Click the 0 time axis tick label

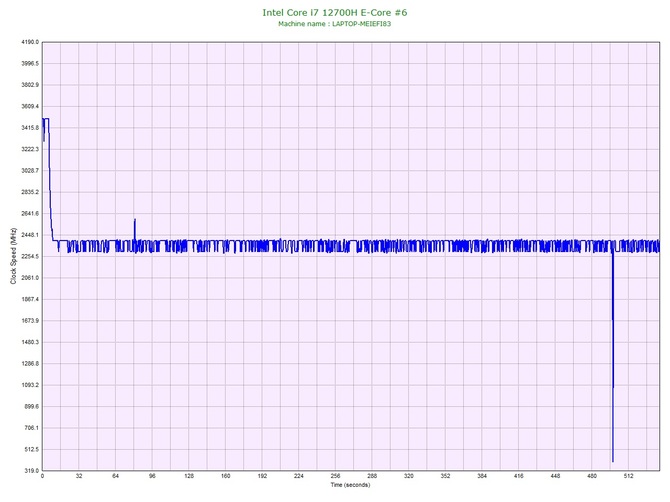coord(42,476)
